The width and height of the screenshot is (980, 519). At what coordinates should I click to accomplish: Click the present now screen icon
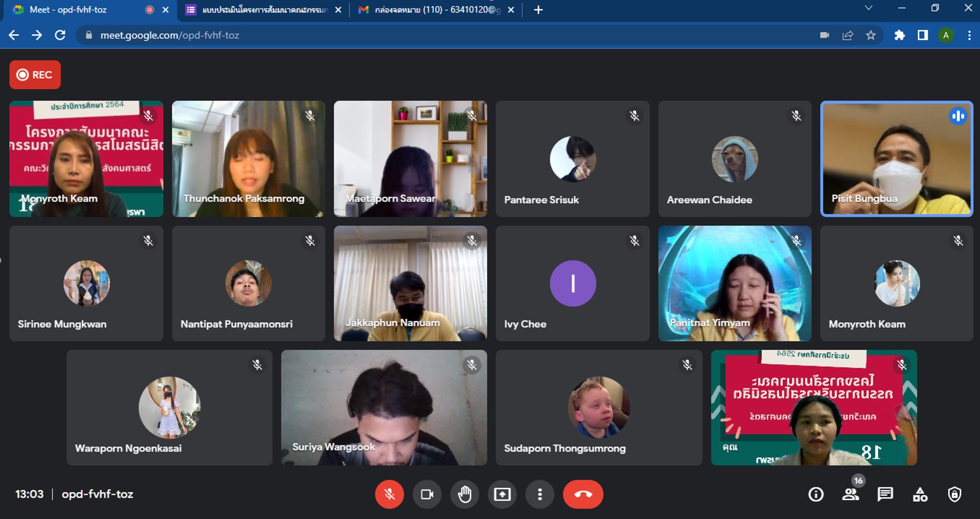(x=502, y=494)
